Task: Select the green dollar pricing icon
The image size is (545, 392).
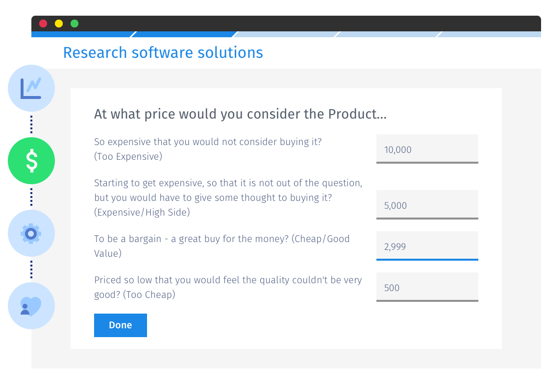Action: (31, 161)
